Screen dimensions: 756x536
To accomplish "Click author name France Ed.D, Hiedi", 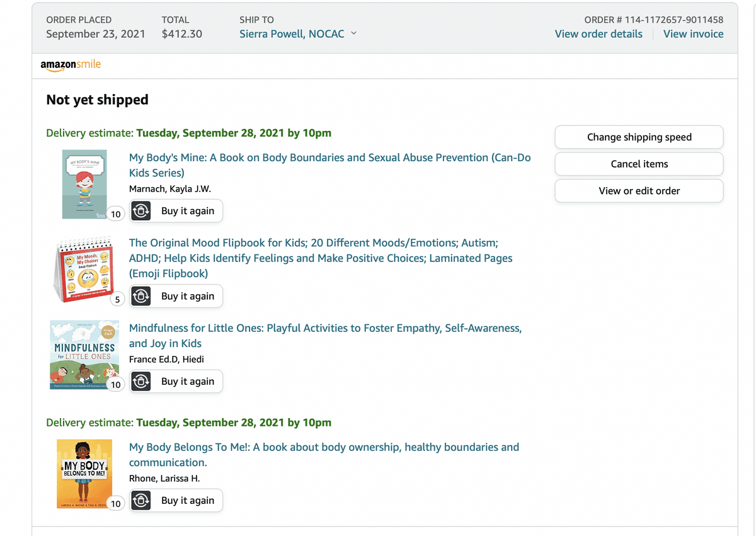I will click(x=166, y=360).
